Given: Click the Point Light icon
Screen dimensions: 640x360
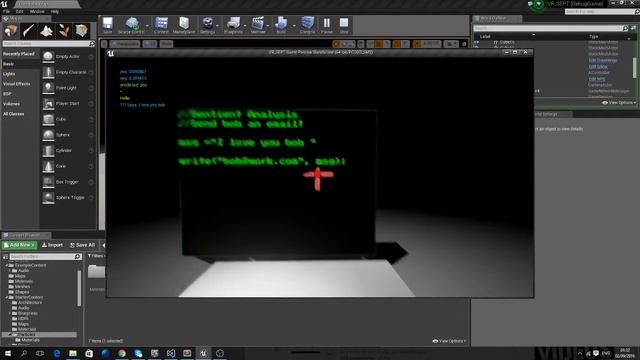Looking at the screenshot, I should tap(48, 88).
